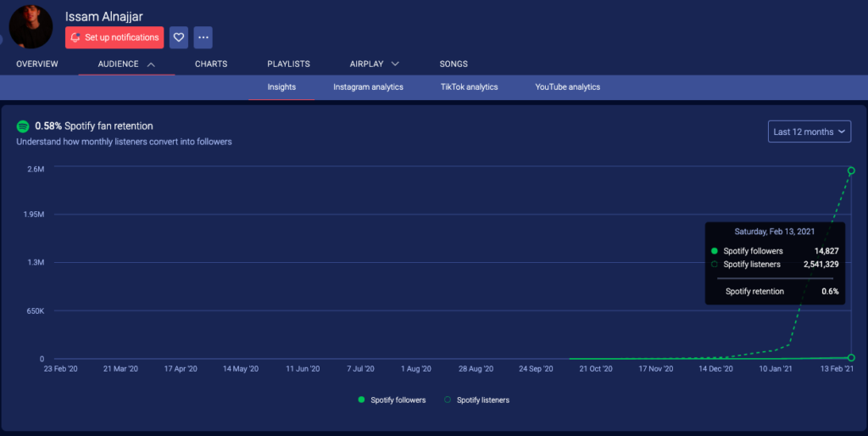Click the 0.58% Spotify fan retention heading
The width and height of the screenshot is (868, 436).
click(x=94, y=126)
